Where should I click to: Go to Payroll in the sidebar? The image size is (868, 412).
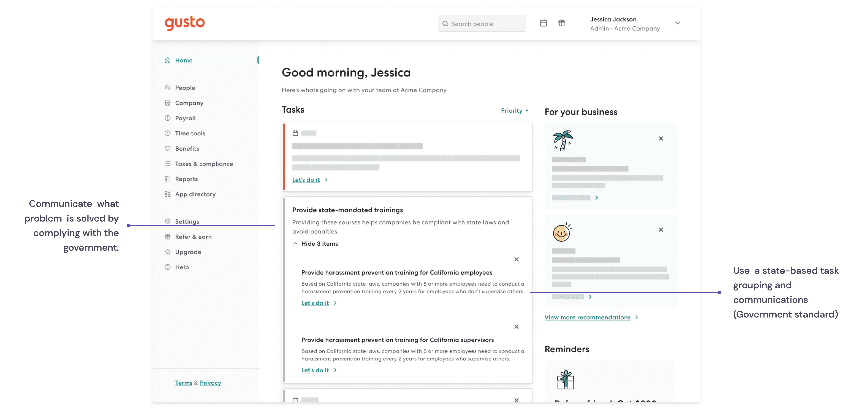185,118
